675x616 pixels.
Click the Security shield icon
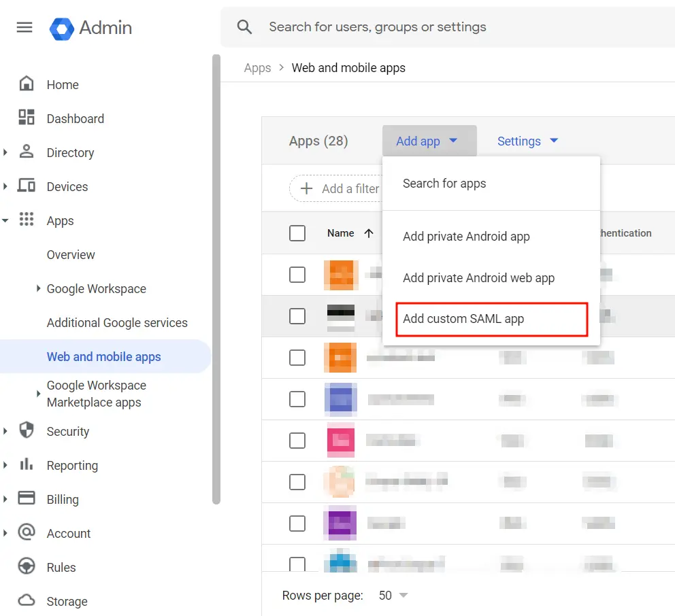(x=27, y=430)
